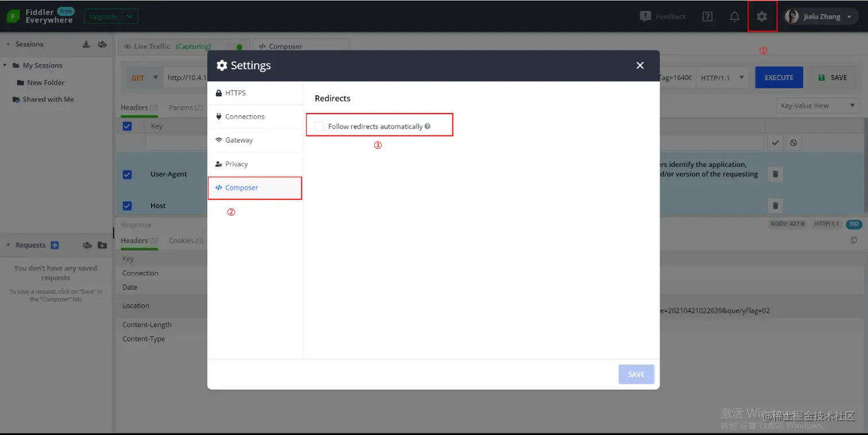Collapse the Requests panel expander
The image size is (868, 435).
7,245
